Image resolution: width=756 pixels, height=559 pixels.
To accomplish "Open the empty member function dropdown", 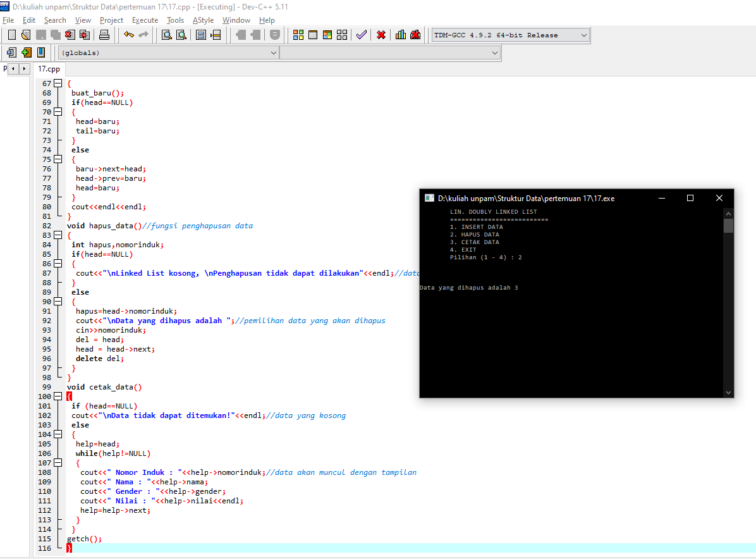I will pos(389,52).
